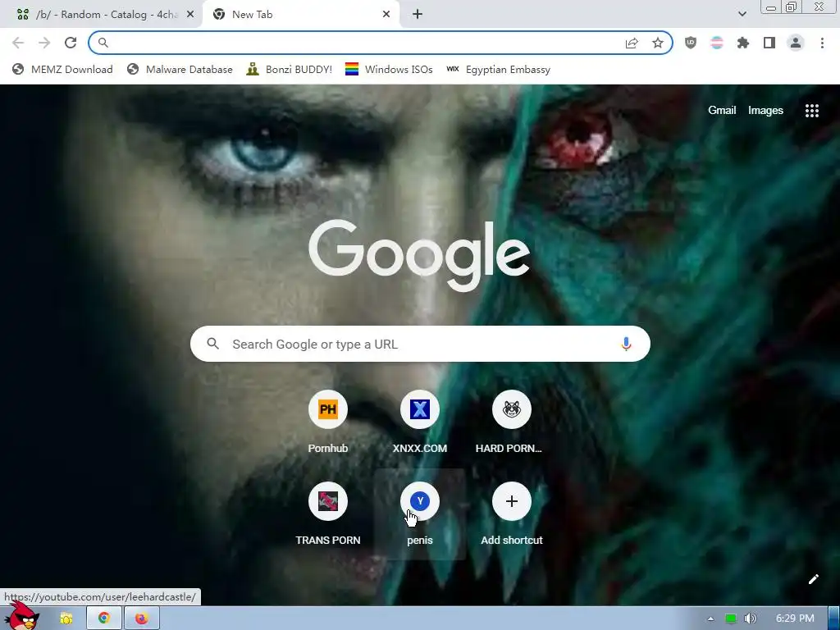The image size is (840, 630).
Task: Open the MEMZ Download bookmark
Action: point(62,69)
